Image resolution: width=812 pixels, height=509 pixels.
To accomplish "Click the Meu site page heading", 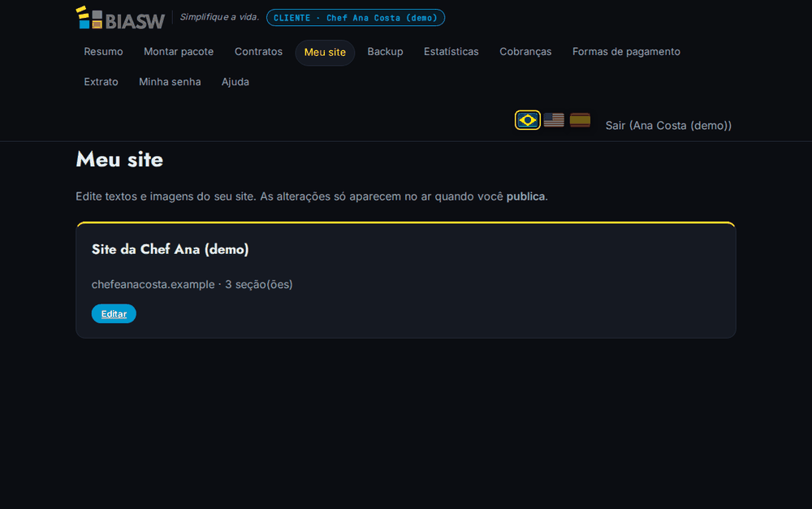I will pyautogui.click(x=119, y=159).
